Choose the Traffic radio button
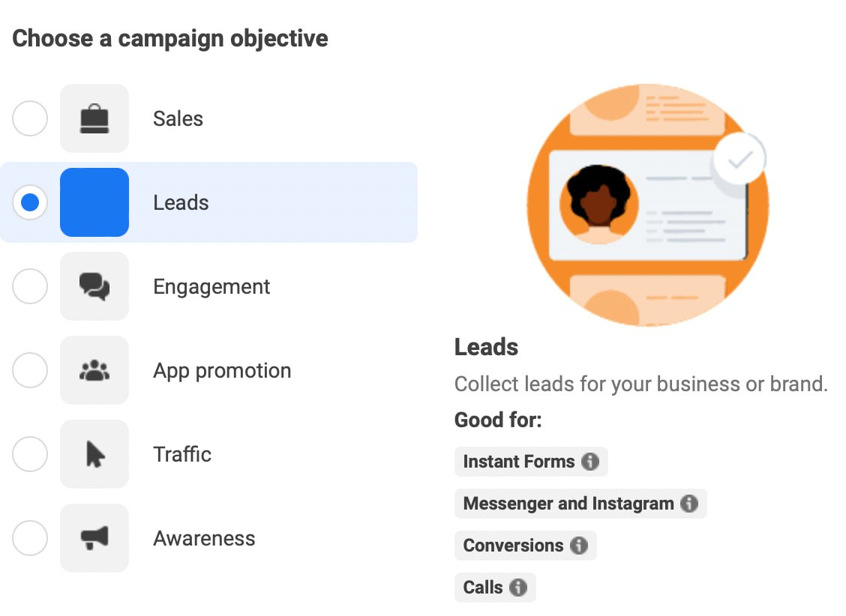The height and width of the screenshot is (616, 846). [30, 454]
